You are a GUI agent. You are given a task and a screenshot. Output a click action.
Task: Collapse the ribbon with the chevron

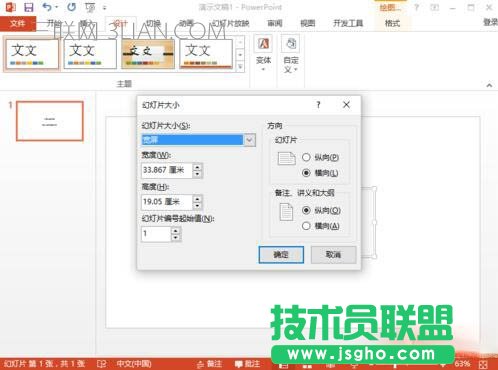pyautogui.click(x=489, y=85)
